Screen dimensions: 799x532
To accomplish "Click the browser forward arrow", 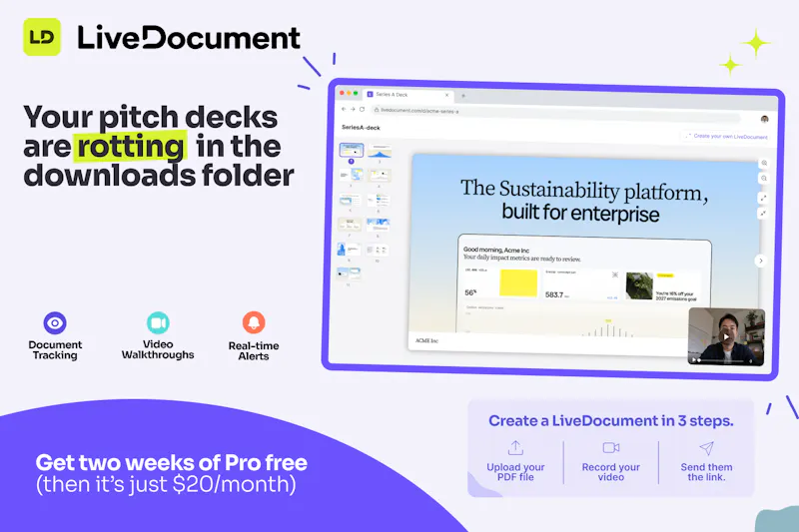I will pos(353,109).
